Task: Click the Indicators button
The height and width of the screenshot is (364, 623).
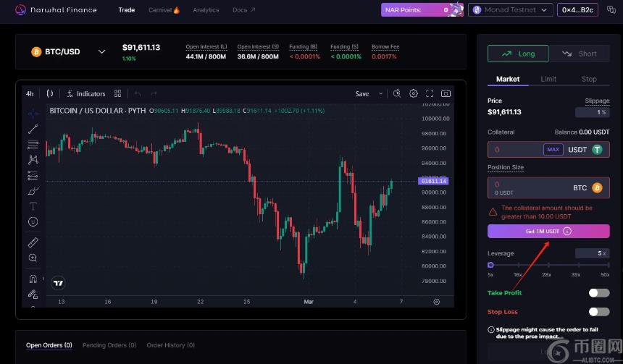Action: click(x=85, y=93)
